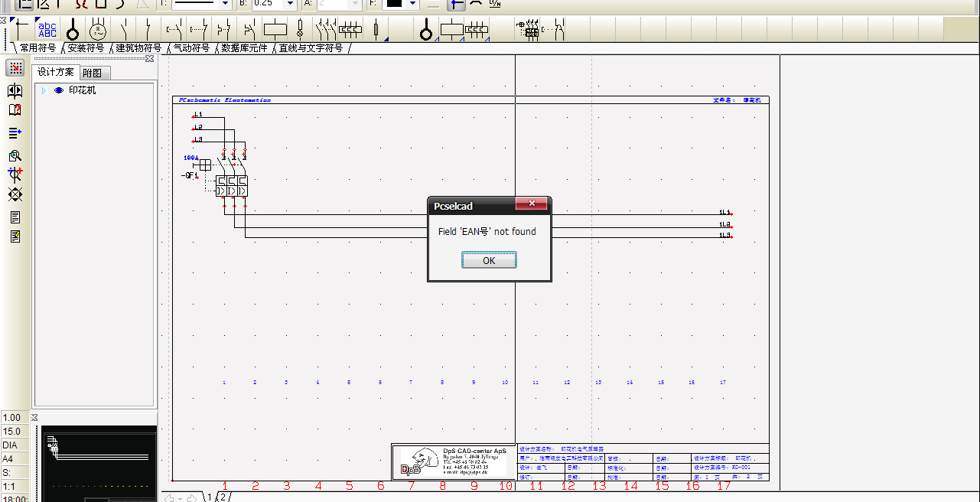The height and width of the screenshot is (502, 980).
Task: Pick the motor symbol in symbol toolbar
Action: pos(98,31)
